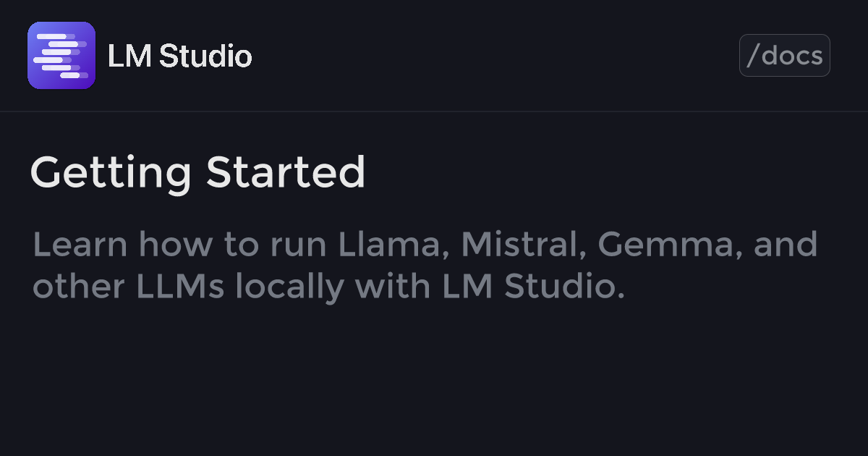Click the slash character in the docs badge
Screen dimensions: 868x456
point(752,56)
